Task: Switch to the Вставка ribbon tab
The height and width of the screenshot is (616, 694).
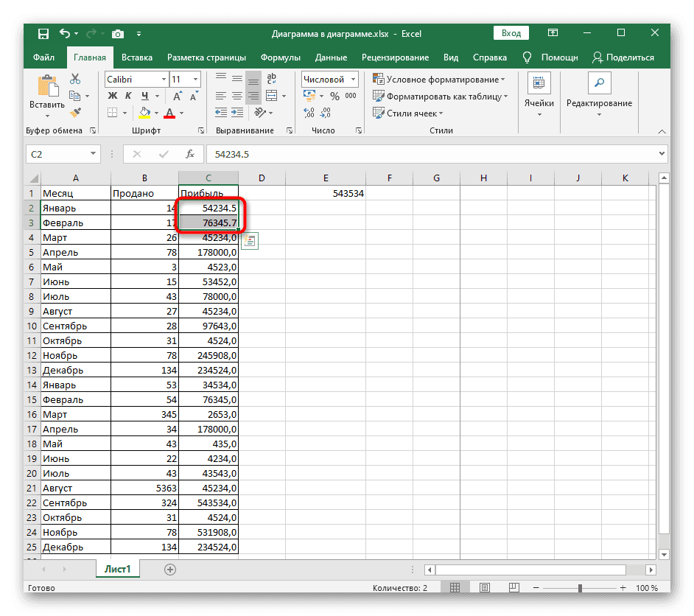Action: (137, 57)
